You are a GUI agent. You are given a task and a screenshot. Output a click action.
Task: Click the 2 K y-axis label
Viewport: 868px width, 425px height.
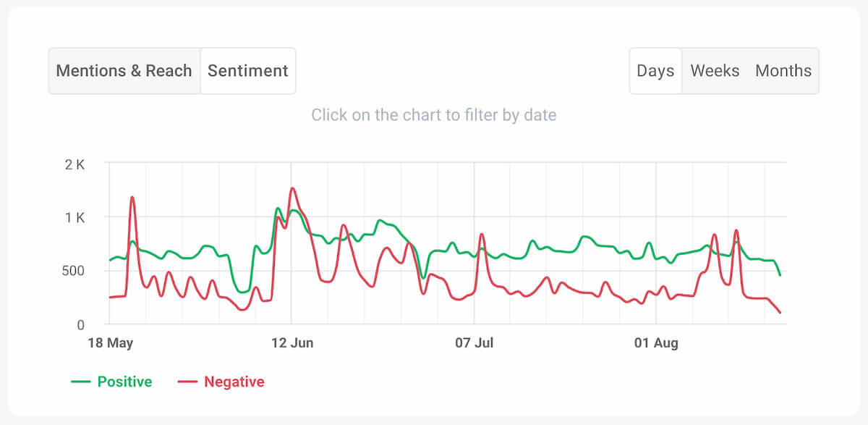(x=75, y=164)
